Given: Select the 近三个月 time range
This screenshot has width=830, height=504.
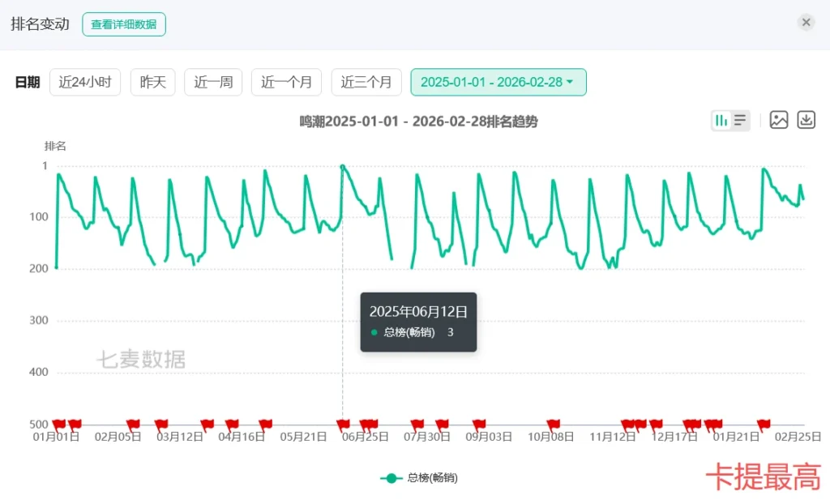Looking at the screenshot, I should 366,82.
